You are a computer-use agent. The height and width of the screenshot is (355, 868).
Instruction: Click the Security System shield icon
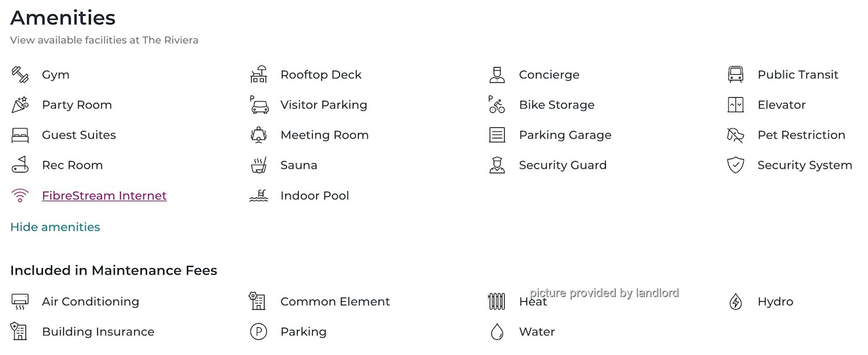coord(735,166)
